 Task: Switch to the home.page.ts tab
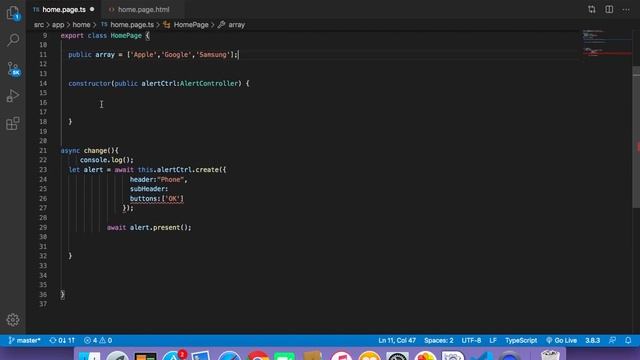click(64, 9)
